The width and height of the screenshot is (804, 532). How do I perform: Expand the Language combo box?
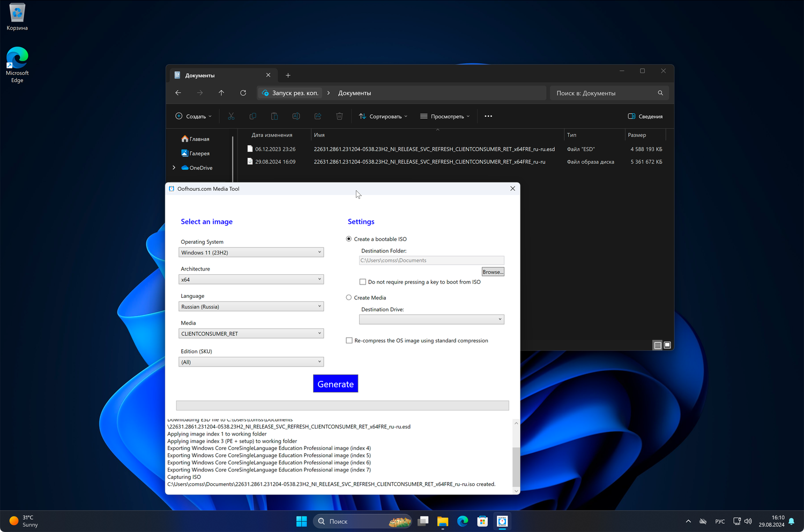(251, 306)
